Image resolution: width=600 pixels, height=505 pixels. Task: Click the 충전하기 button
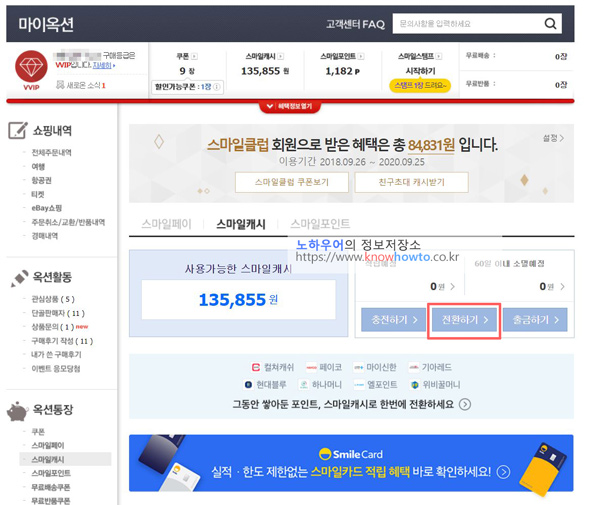(393, 319)
